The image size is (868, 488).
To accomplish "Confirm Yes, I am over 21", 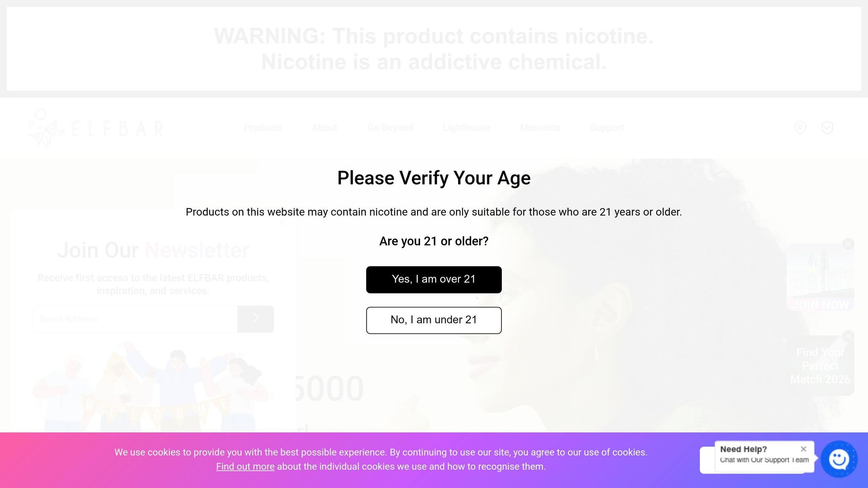I will [434, 280].
